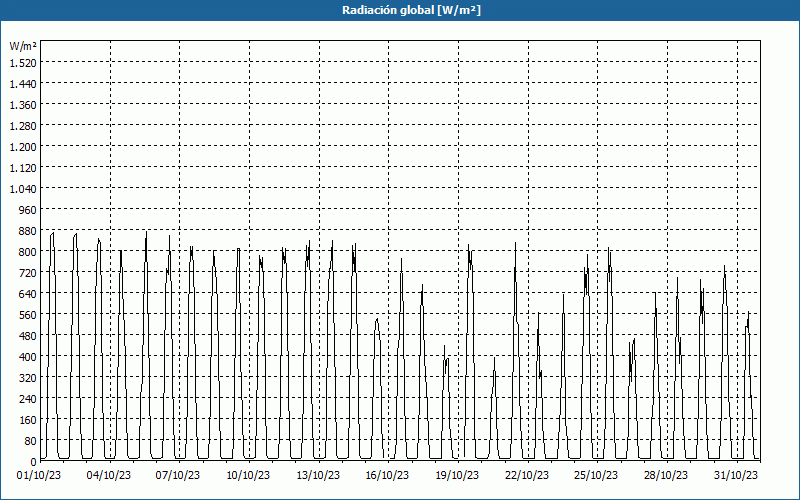Click the 16/10/23 date label

point(387,476)
